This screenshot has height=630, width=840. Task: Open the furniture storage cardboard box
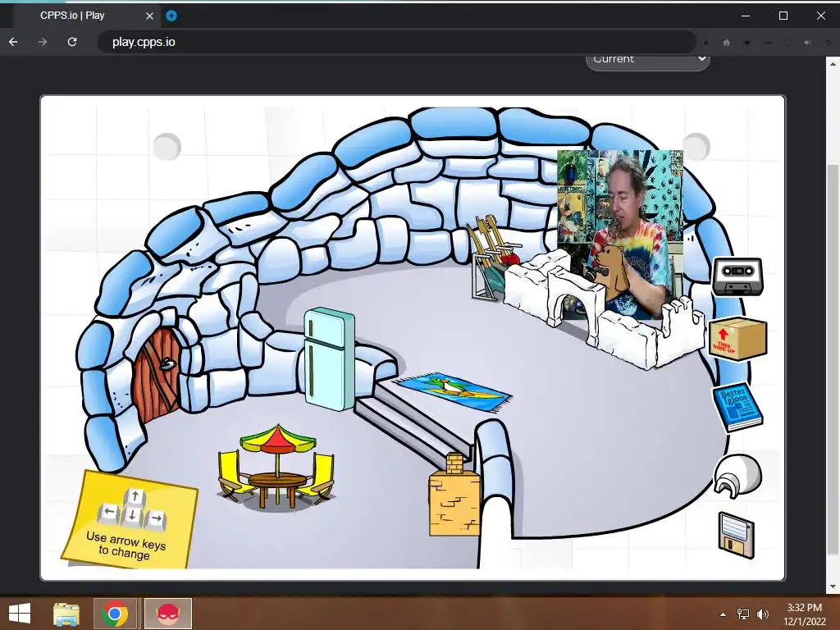point(737,339)
